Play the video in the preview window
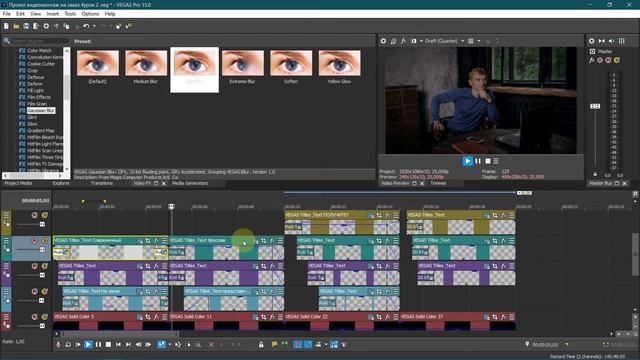This screenshot has height=360, width=640. tap(468, 161)
